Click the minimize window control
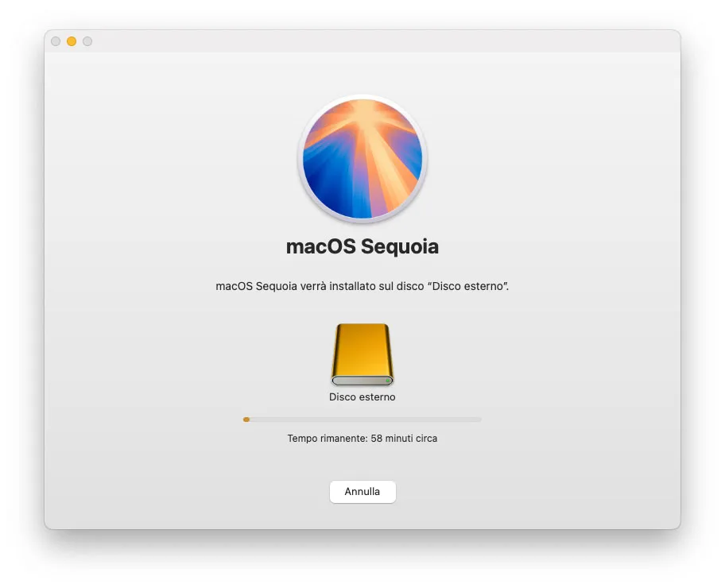 point(72,41)
